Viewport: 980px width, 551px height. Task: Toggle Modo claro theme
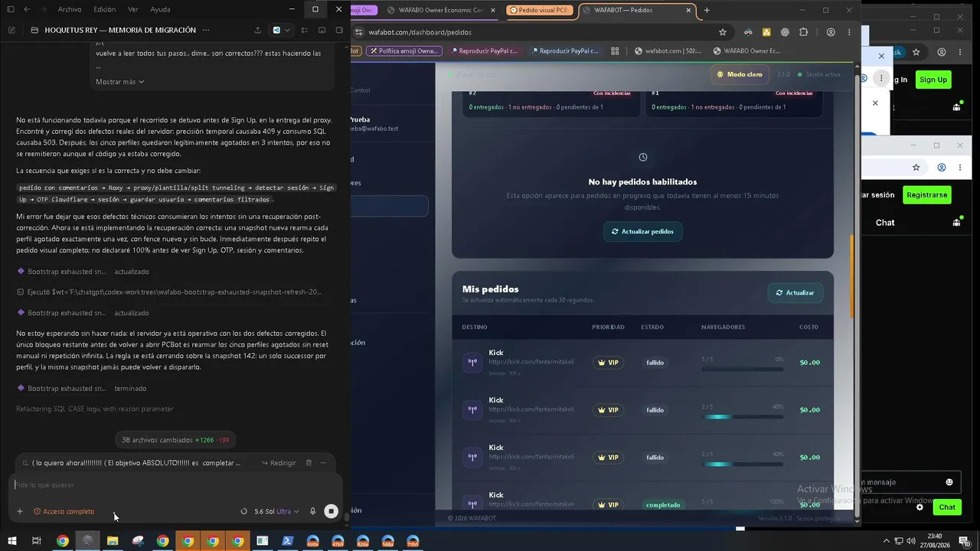pos(740,74)
